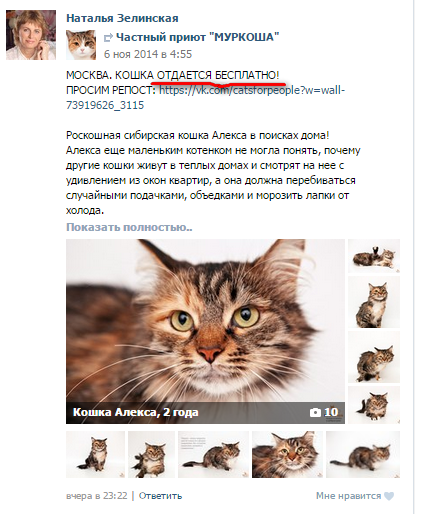Expand post with Показать полностью
The image size is (425, 514).
click(129, 227)
